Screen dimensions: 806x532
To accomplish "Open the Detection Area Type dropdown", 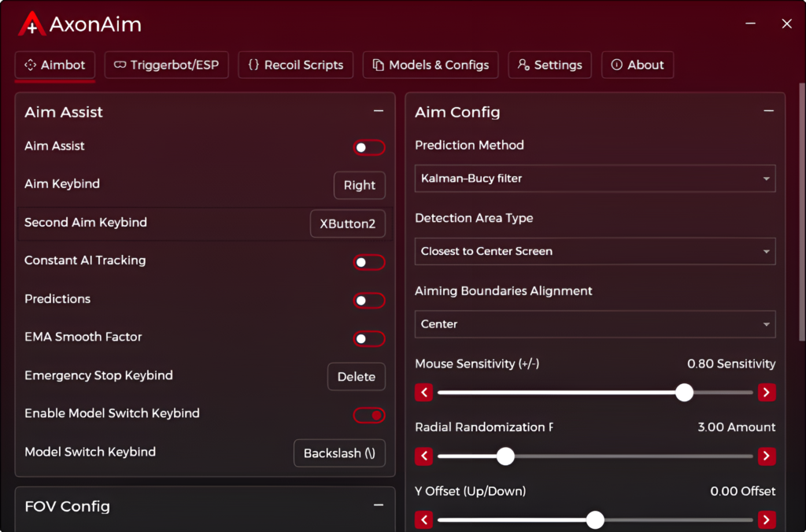I will pyautogui.click(x=595, y=251).
